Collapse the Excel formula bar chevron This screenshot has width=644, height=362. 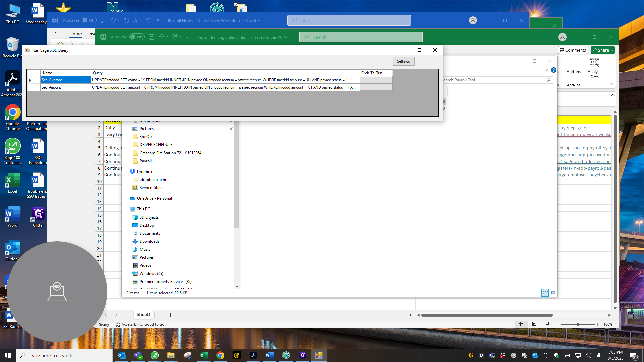tap(613, 95)
